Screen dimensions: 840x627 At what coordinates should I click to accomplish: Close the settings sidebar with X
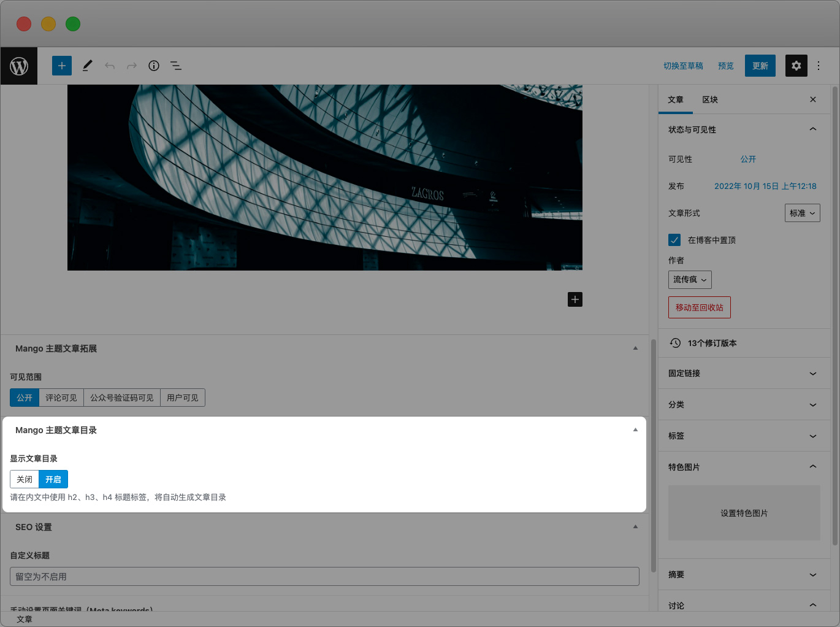(x=813, y=99)
